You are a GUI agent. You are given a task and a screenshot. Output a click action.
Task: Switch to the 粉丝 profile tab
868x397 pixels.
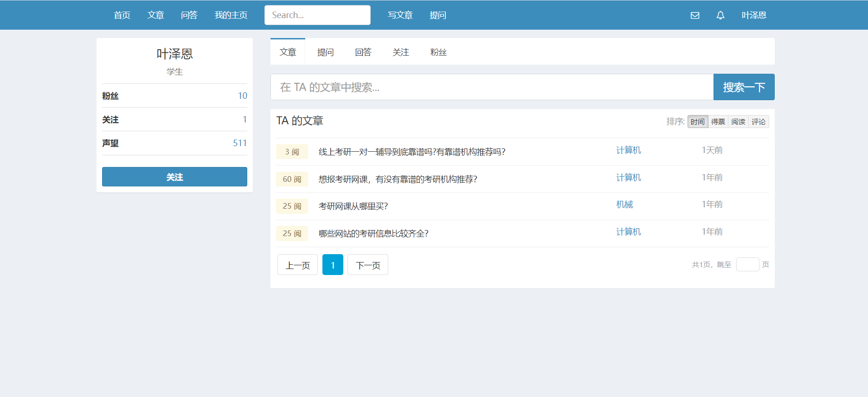click(x=438, y=52)
